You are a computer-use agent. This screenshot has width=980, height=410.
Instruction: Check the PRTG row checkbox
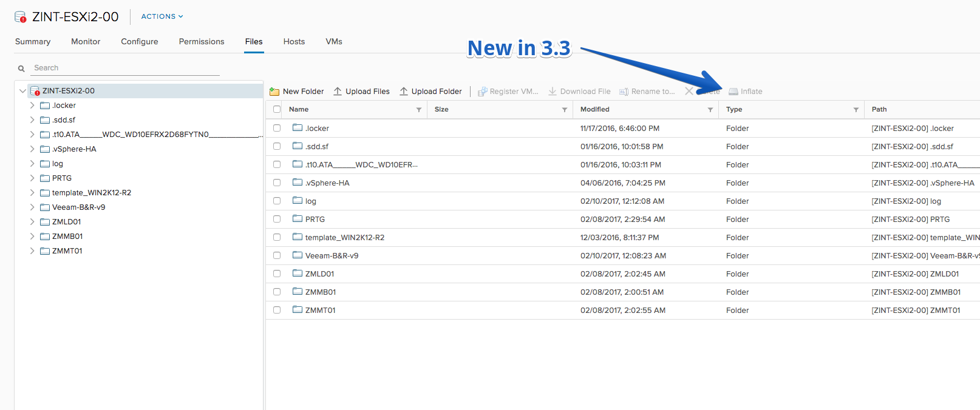point(277,219)
